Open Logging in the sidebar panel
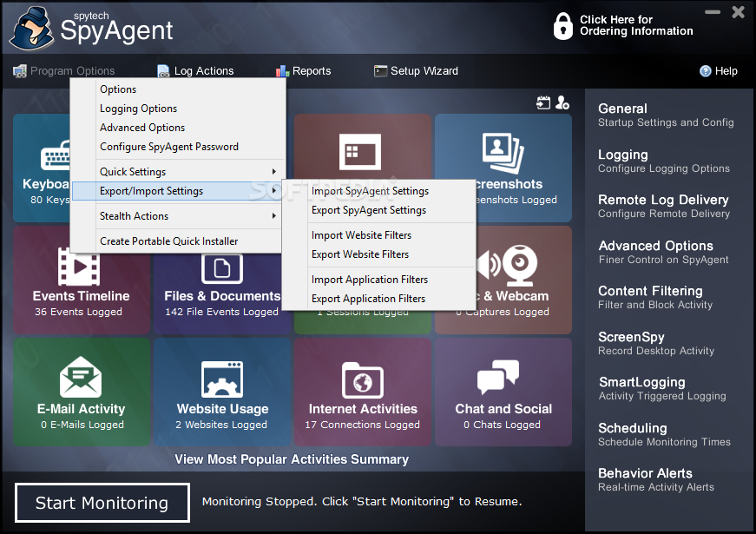The height and width of the screenshot is (534, 756). click(x=663, y=161)
